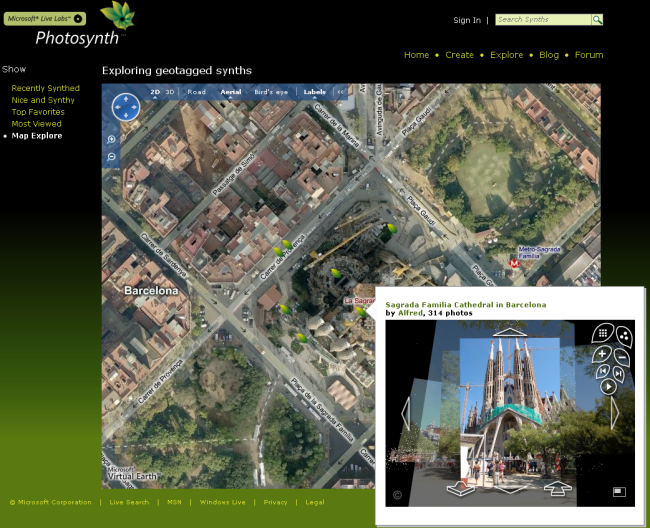Open MSN footer link

(x=174, y=502)
